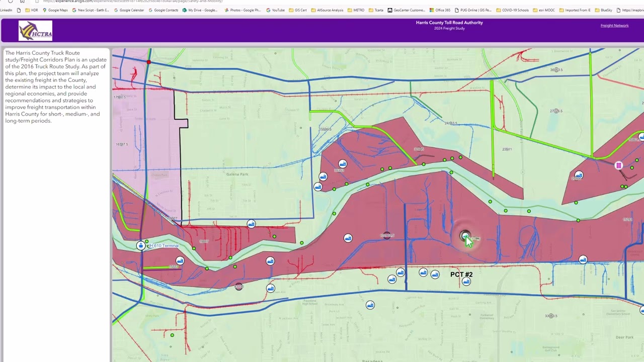Expand the Imported From IE bookmark folder

(x=575, y=10)
